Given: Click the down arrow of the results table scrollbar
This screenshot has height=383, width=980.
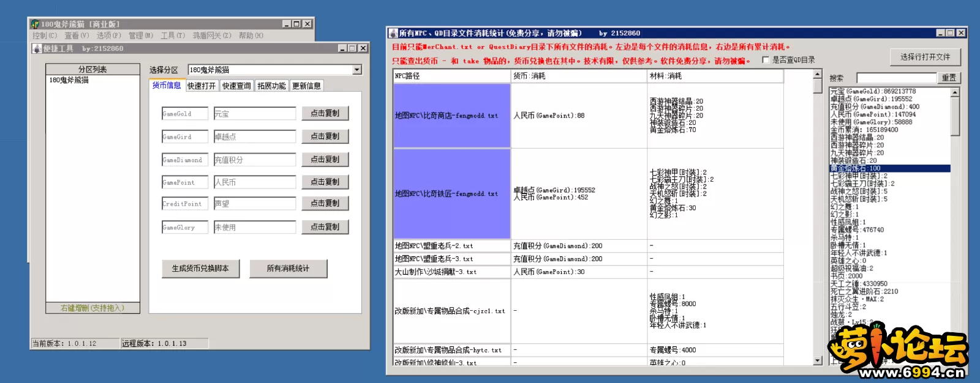Looking at the screenshot, I should 817,360.
